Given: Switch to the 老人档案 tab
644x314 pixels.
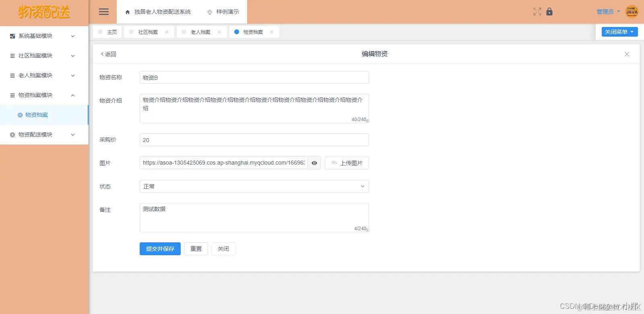Looking at the screenshot, I should [x=202, y=32].
